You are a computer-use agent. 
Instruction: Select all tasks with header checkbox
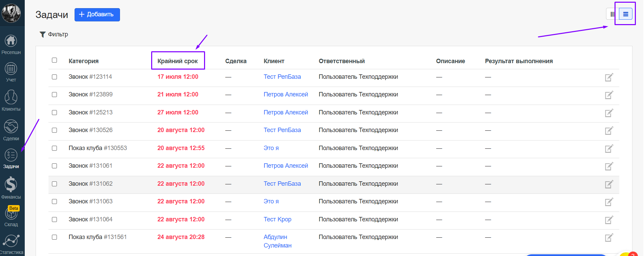[x=54, y=60]
